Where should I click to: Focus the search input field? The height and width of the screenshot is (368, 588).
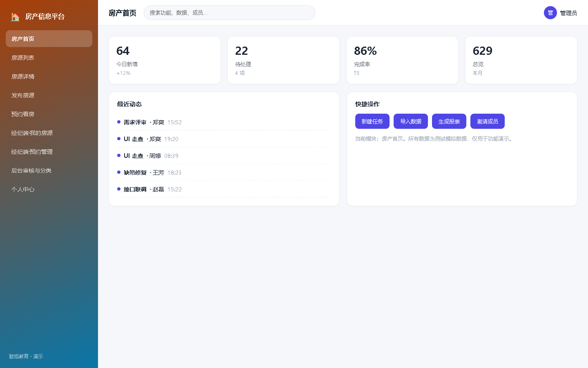click(229, 13)
